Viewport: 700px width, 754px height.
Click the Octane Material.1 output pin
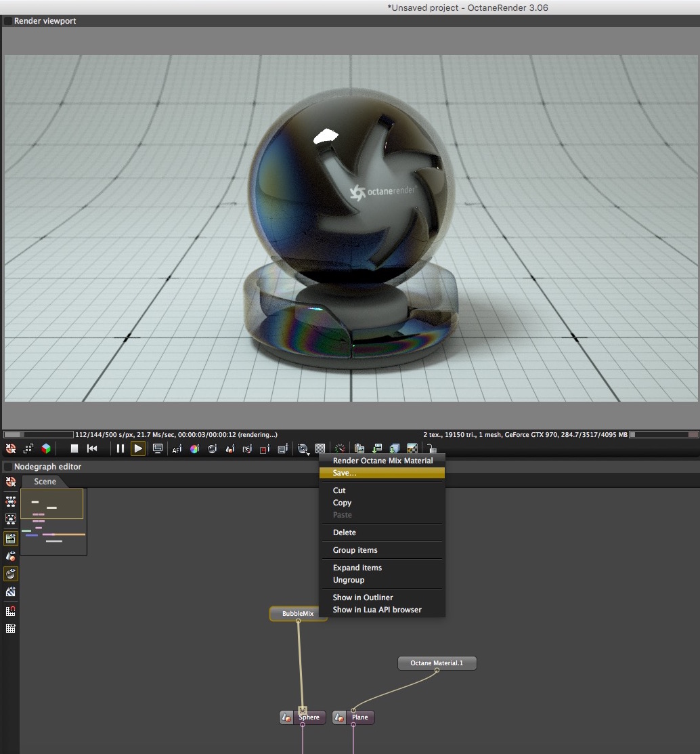tap(437, 670)
